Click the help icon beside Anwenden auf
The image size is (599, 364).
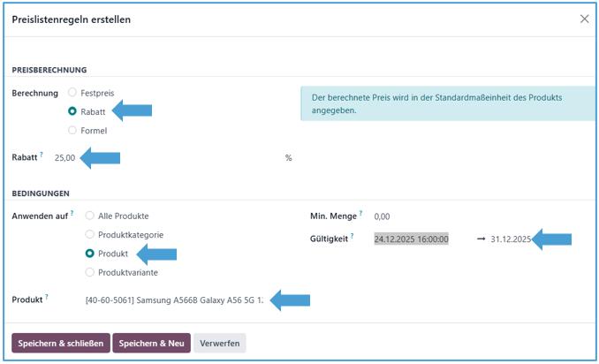pos(72,213)
